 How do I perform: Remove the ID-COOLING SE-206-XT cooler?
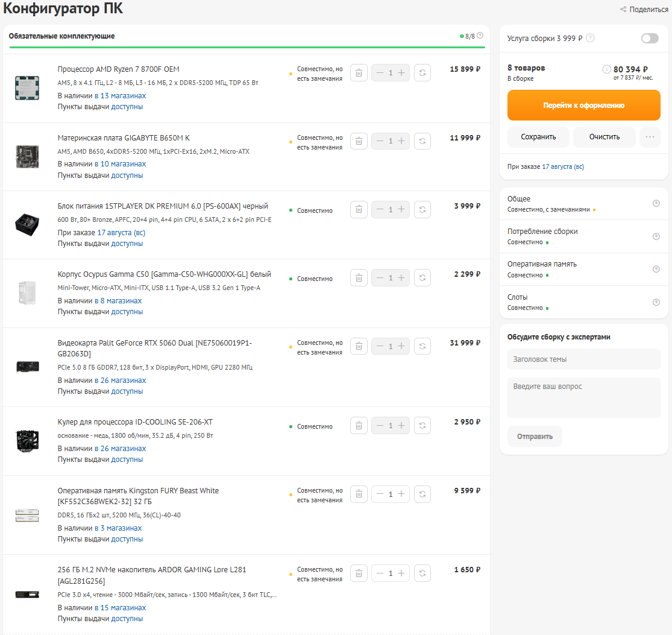[359, 426]
